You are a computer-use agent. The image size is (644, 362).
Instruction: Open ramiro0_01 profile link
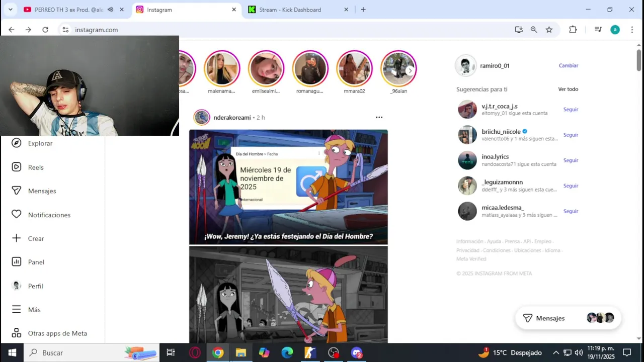pos(495,66)
